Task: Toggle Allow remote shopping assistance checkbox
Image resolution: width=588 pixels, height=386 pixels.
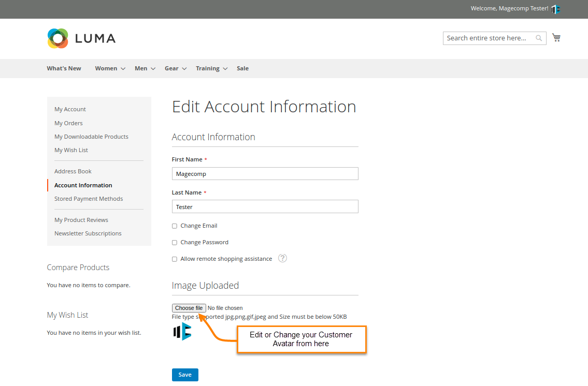Action: pyautogui.click(x=175, y=259)
